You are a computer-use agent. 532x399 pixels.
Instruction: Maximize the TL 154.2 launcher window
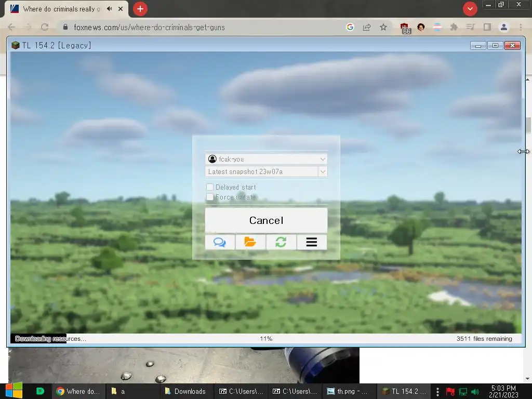[495, 45]
